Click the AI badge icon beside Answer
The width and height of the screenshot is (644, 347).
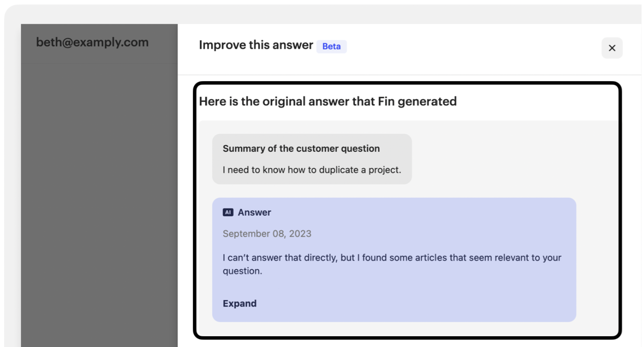228,212
